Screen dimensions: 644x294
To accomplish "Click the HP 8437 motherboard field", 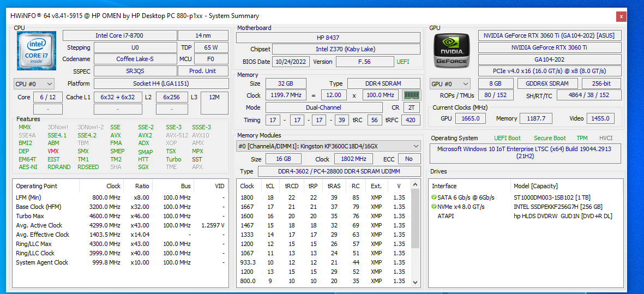I will (328, 38).
